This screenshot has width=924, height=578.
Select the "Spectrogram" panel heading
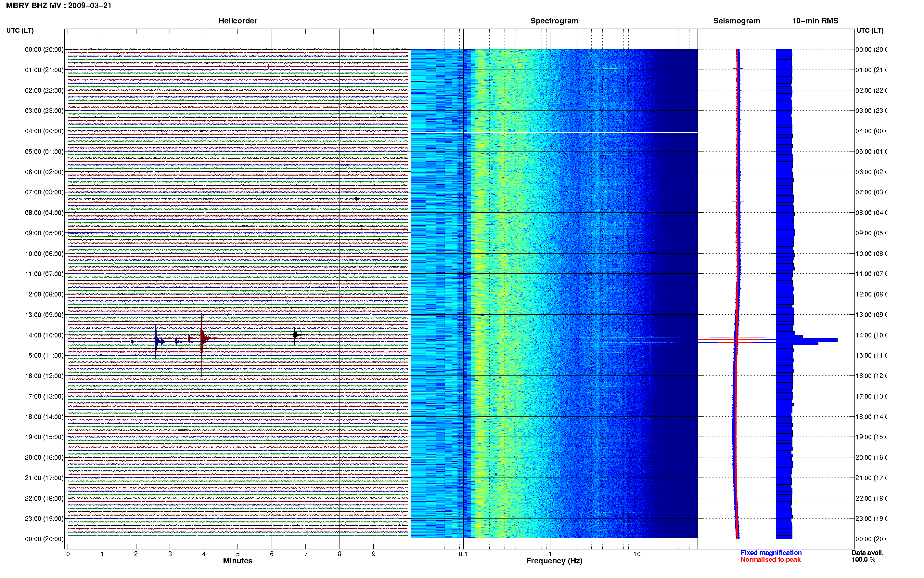point(554,21)
